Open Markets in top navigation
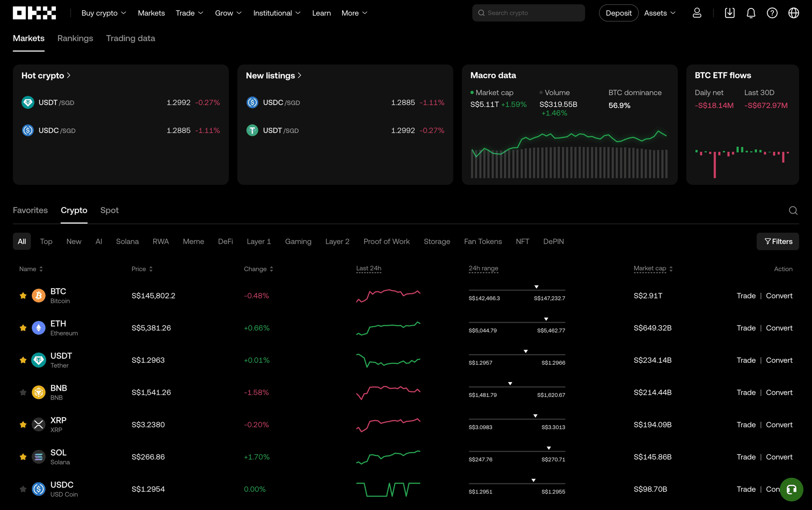 [151, 13]
